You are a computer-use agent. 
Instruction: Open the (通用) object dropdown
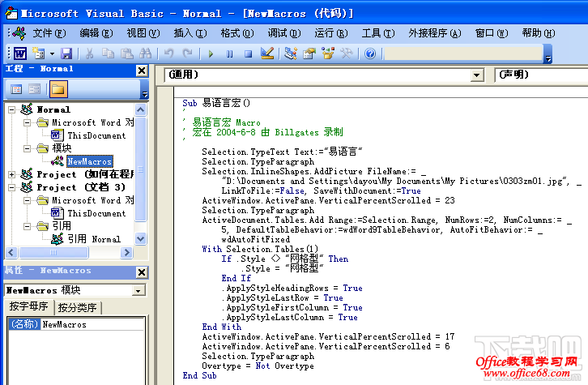[x=476, y=75]
